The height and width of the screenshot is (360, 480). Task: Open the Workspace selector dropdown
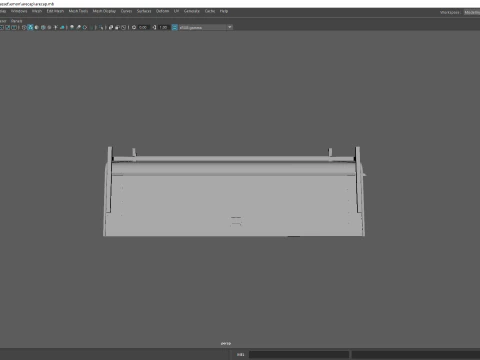click(472, 12)
